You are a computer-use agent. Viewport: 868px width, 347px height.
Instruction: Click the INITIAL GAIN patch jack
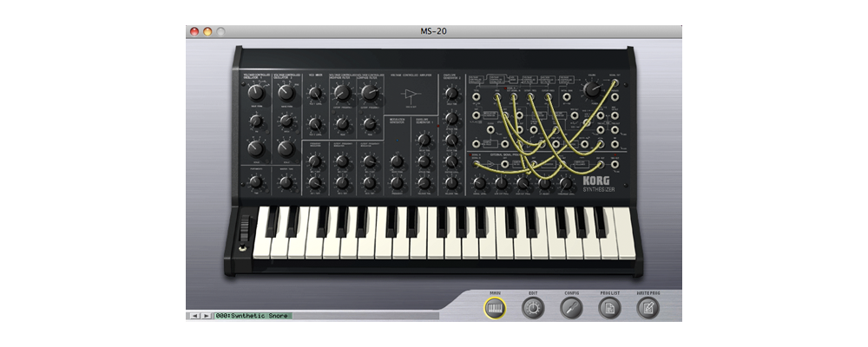(x=567, y=97)
